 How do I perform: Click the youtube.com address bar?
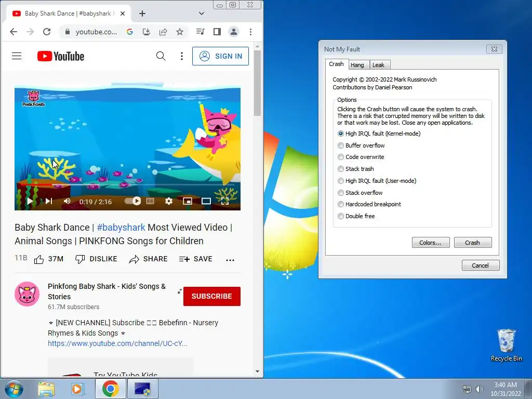point(96,32)
